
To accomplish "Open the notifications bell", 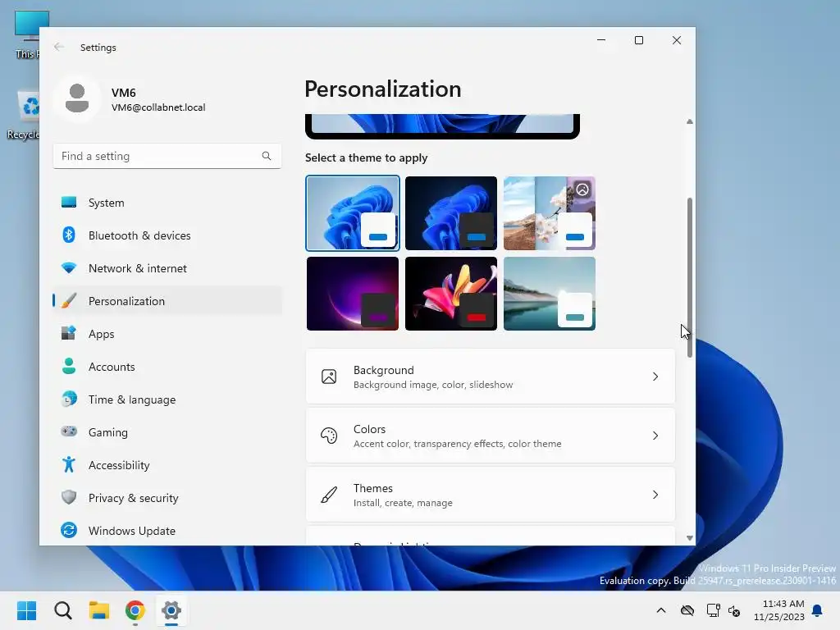I will [x=818, y=610].
